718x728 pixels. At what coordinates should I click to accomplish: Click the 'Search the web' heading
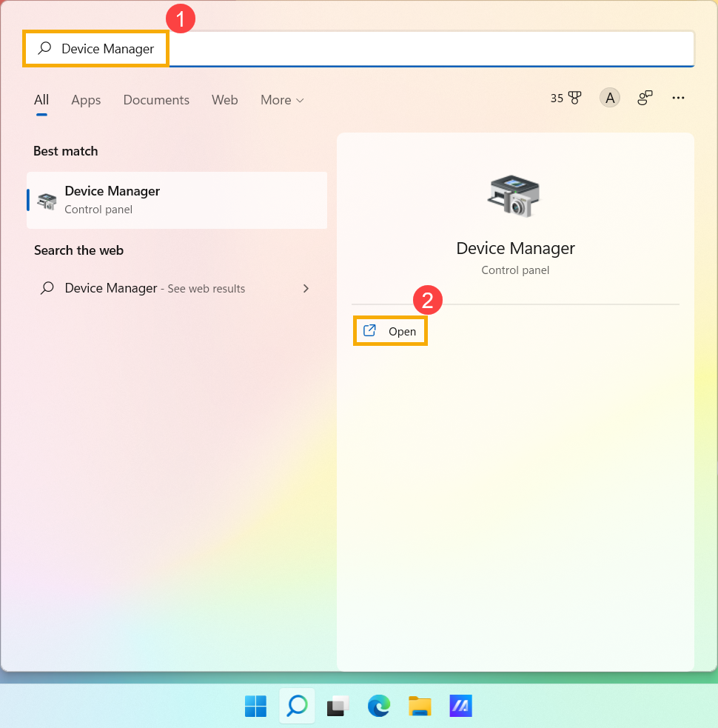click(x=79, y=250)
